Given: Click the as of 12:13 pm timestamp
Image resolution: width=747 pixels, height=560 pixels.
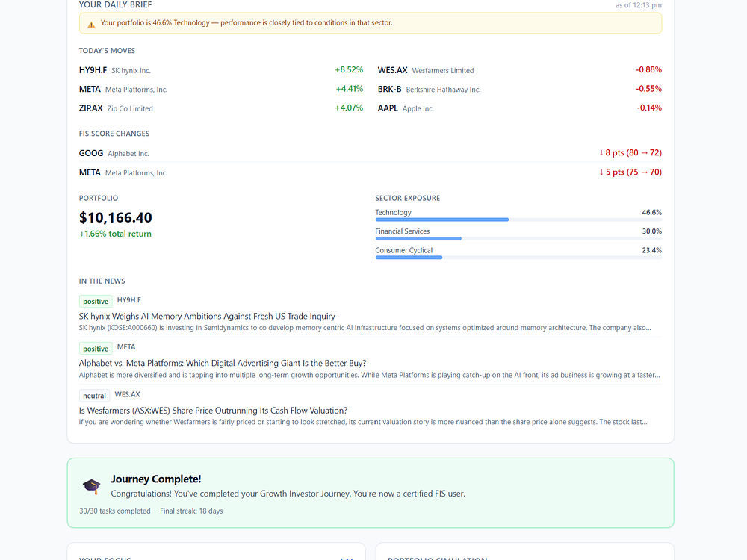Looking at the screenshot, I should 639,5.
